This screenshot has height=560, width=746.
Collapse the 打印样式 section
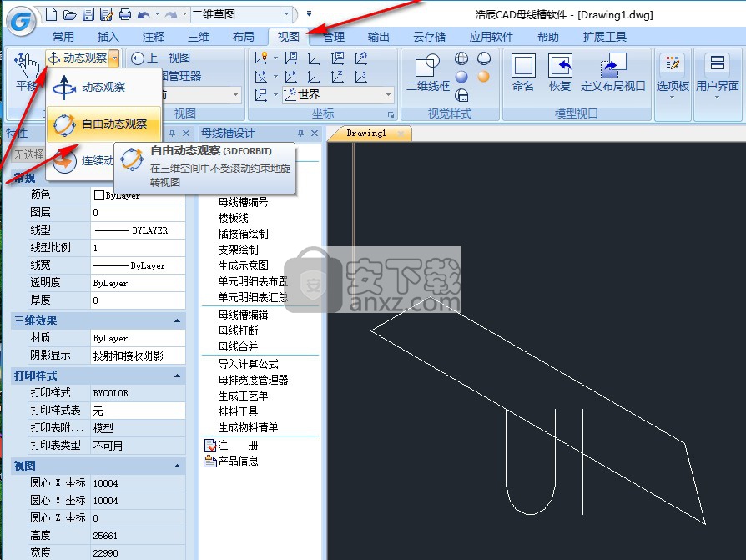(178, 376)
